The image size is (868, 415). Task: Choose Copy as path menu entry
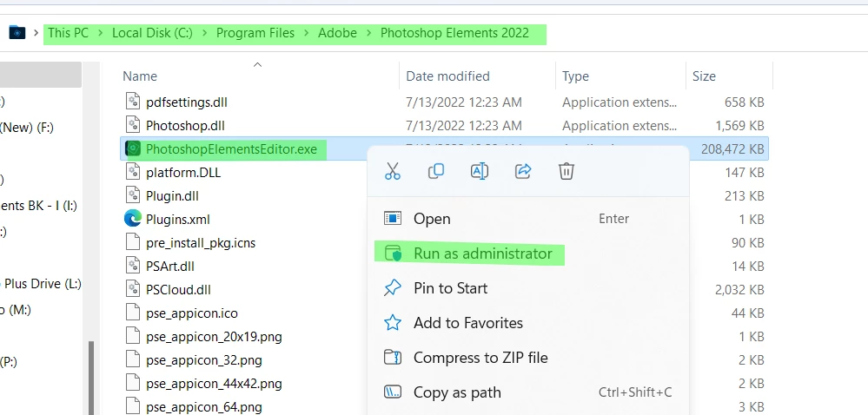point(528,392)
